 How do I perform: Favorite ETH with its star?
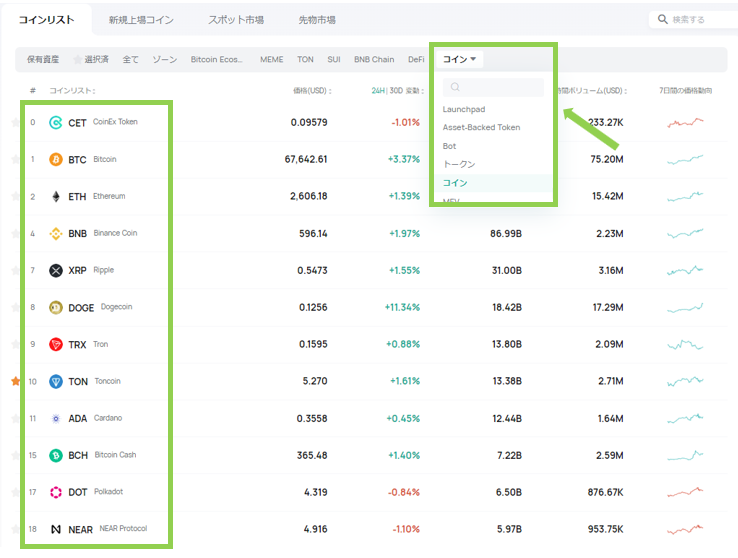pos(16,196)
